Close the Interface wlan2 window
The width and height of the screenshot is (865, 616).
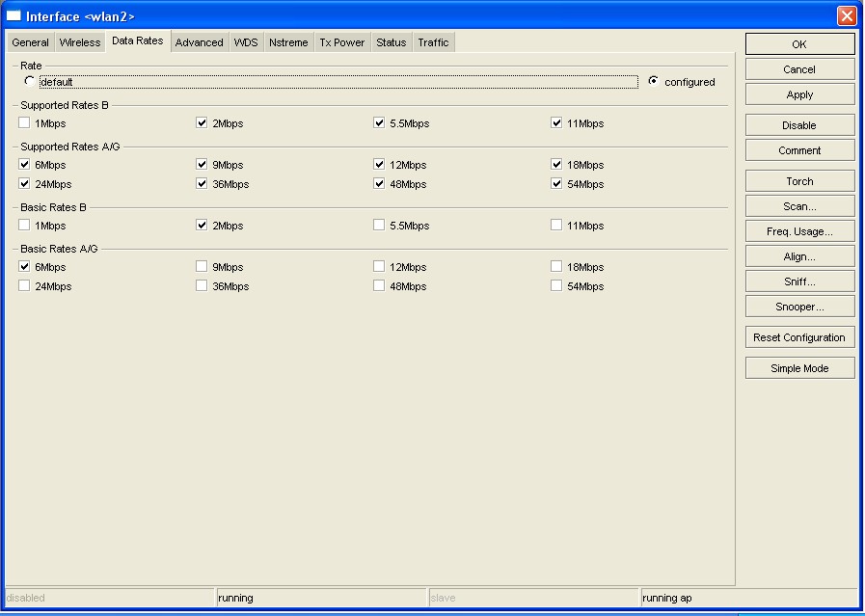point(847,16)
